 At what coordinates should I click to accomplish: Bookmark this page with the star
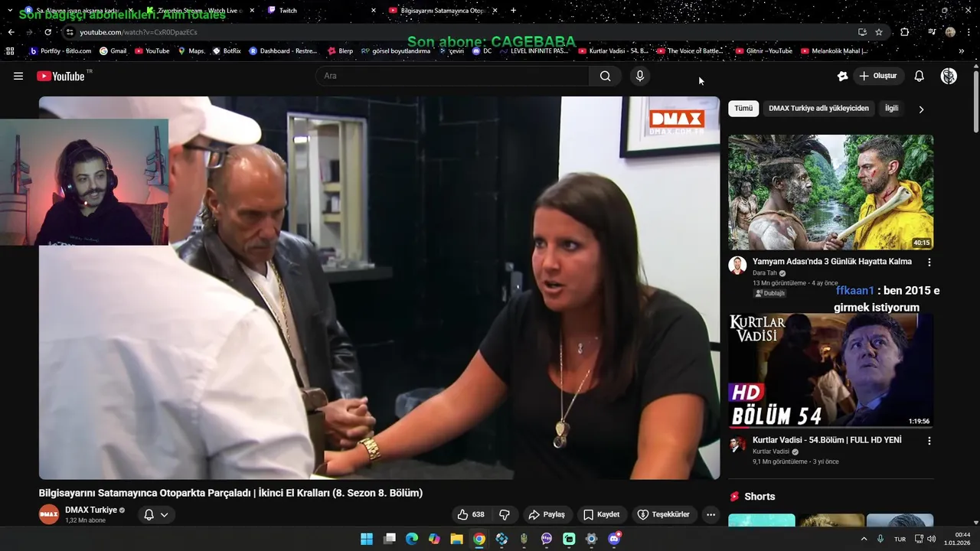[879, 32]
